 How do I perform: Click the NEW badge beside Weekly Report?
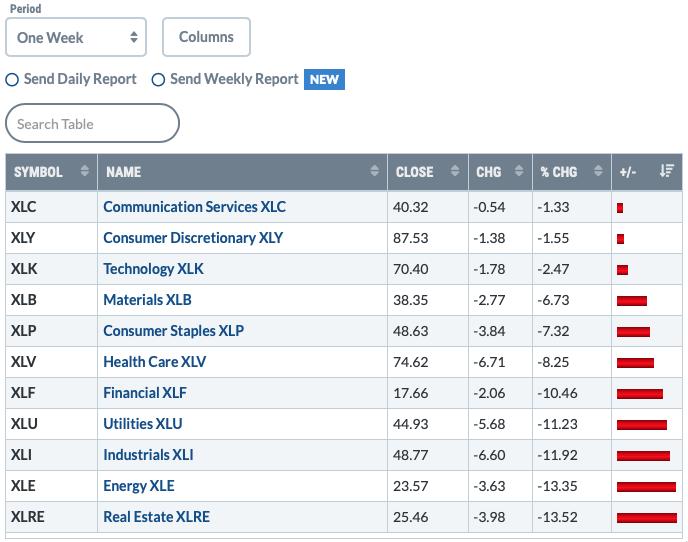pos(324,79)
